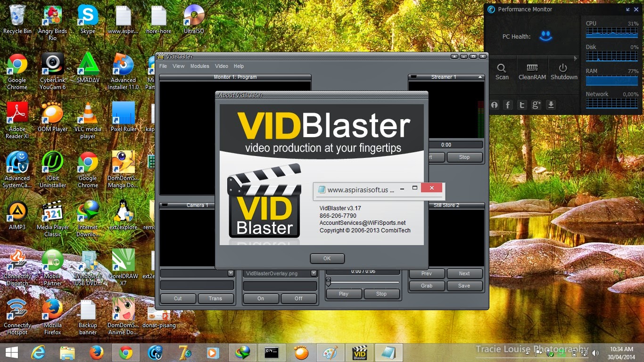Click the Windows Start button
The width and height of the screenshot is (644, 362).
coord(11,353)
